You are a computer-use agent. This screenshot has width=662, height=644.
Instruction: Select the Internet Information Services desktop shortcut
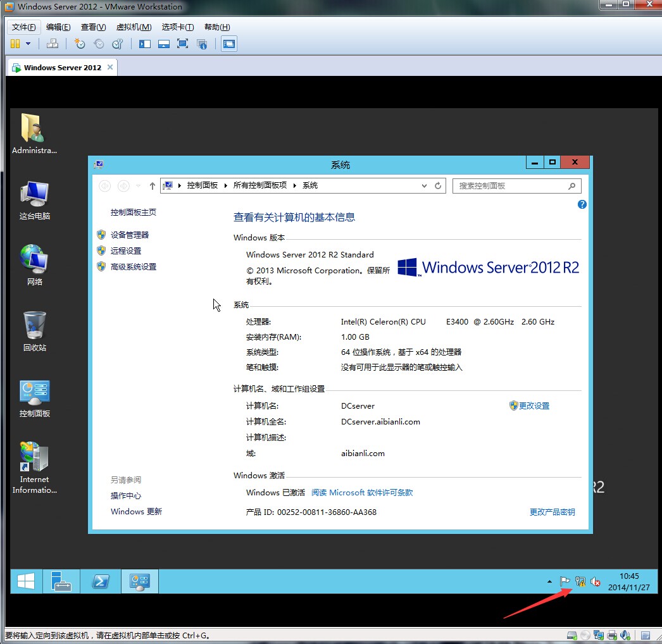point(34,468)
